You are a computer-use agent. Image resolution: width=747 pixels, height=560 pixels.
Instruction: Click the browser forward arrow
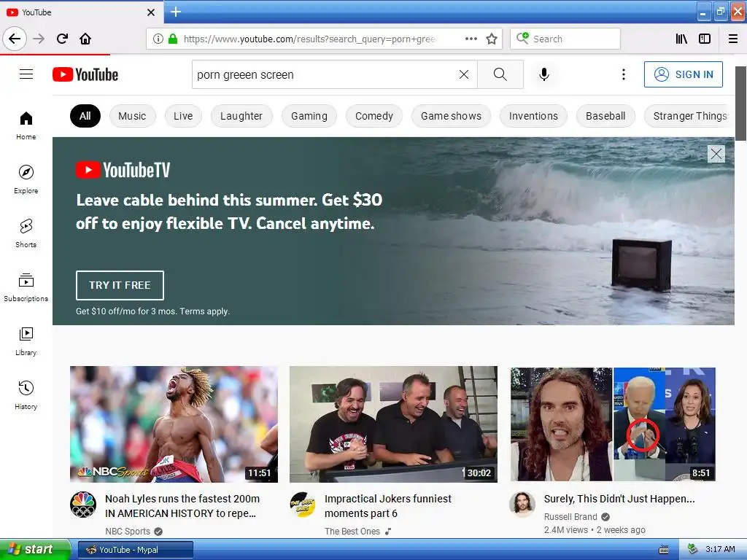click(39, 39)
